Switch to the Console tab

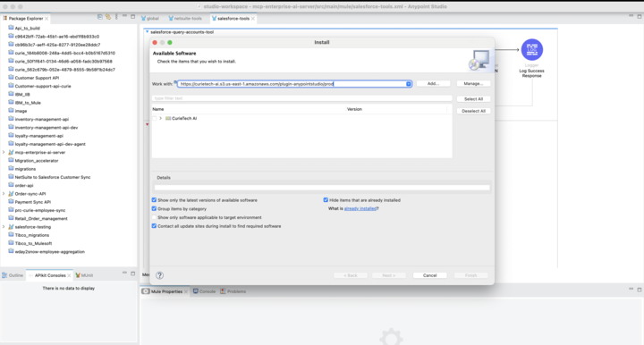(205, 291)
